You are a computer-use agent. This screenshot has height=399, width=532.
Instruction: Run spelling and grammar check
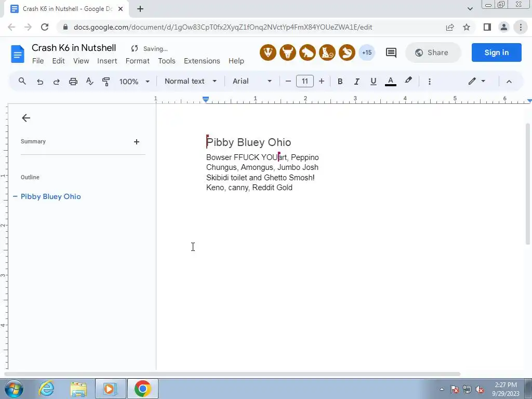tap(89, 82)
